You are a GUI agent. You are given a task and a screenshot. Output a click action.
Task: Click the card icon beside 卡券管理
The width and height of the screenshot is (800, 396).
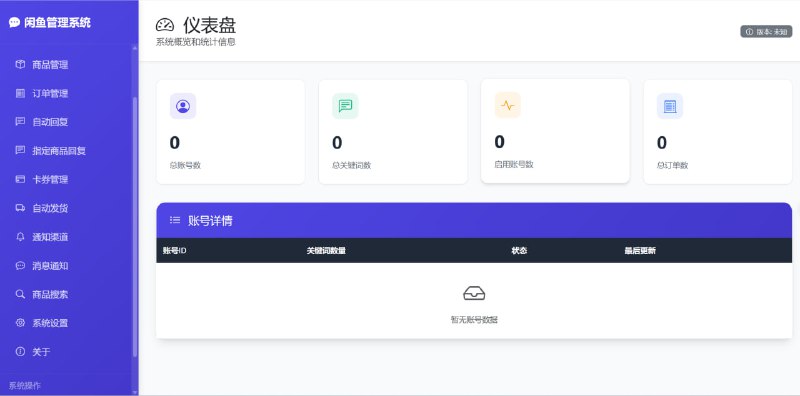(20, 179)
